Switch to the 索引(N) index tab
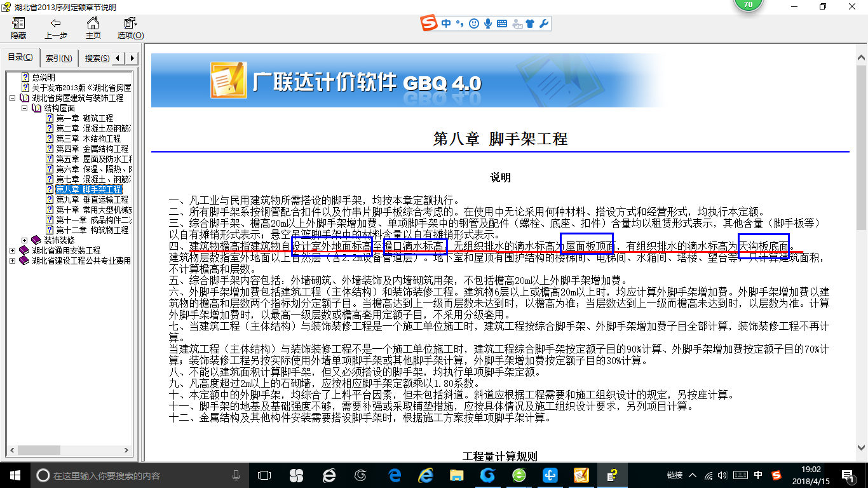Screen dimensions: 868x488 click(59, 58)
